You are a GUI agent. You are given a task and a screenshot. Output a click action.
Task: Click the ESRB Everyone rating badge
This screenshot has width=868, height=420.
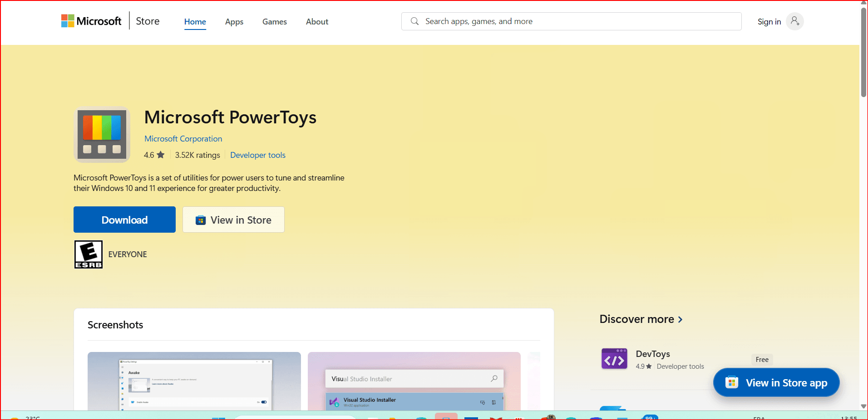click(89, 254)
